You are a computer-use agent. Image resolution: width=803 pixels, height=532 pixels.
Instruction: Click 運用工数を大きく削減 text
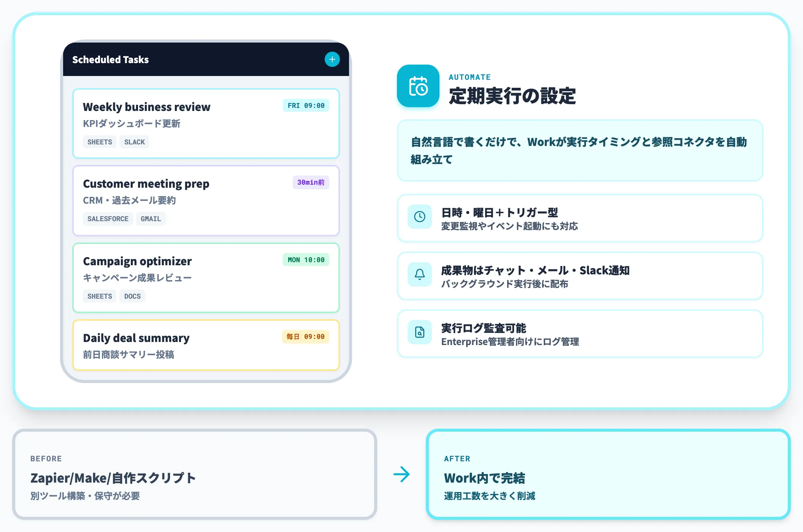[490, 496]
